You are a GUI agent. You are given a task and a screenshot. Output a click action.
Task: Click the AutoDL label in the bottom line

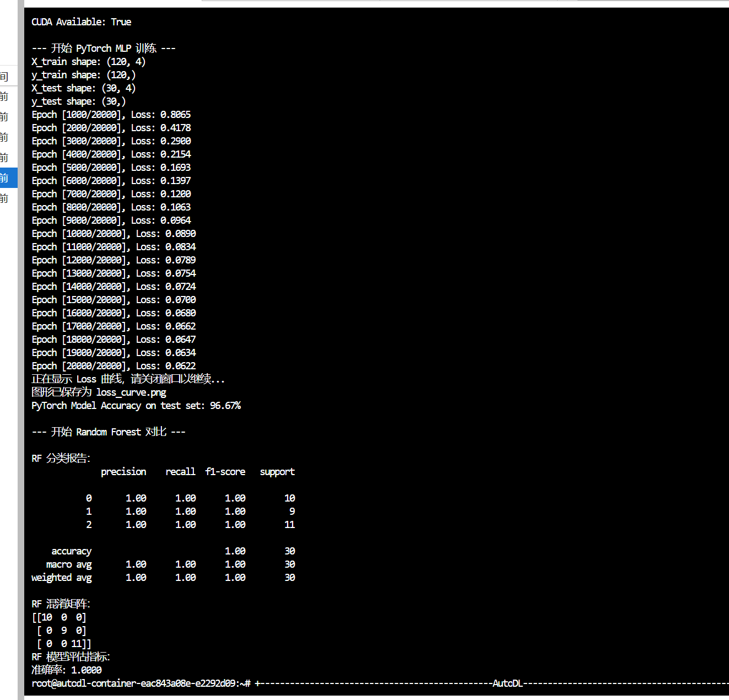(x=507, y=683)
